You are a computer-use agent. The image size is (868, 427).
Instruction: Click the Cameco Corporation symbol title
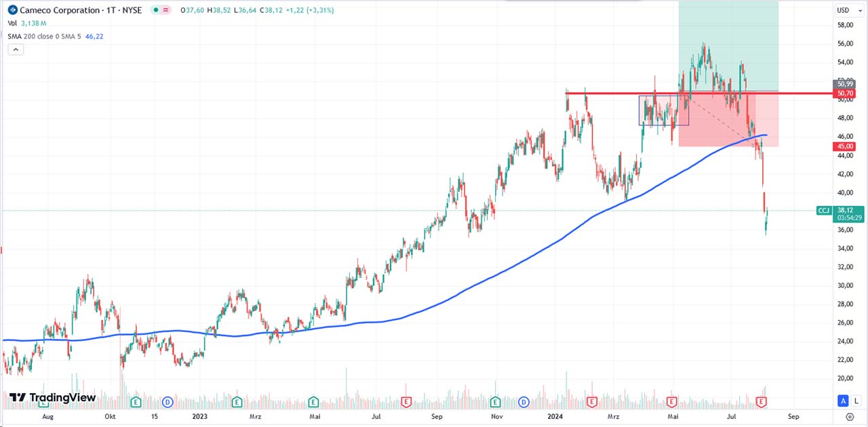click(81, 10)
